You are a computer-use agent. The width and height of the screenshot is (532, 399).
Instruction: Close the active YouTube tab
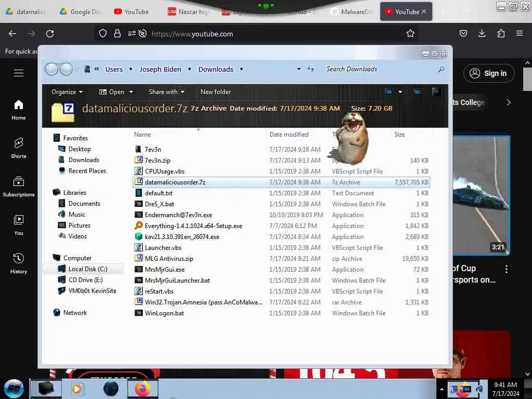tap(424, 11)
